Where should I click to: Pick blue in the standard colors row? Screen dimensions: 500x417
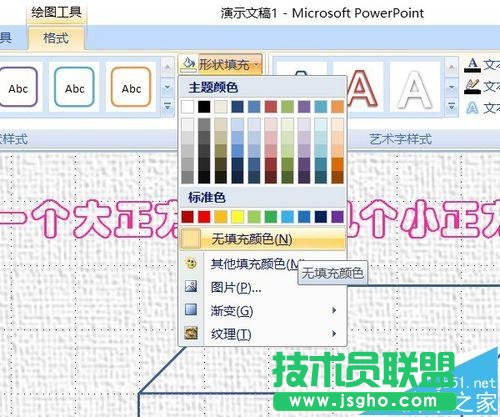(x=304, y=217)
